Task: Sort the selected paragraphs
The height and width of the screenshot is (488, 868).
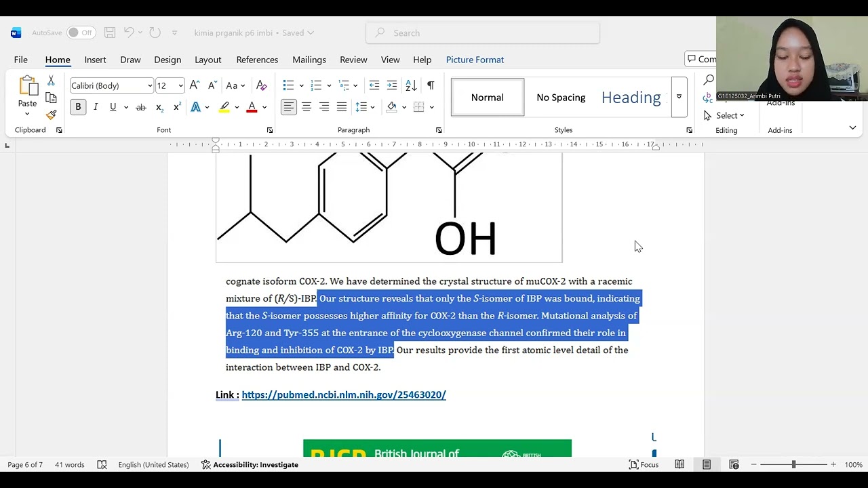Action: 411,85
